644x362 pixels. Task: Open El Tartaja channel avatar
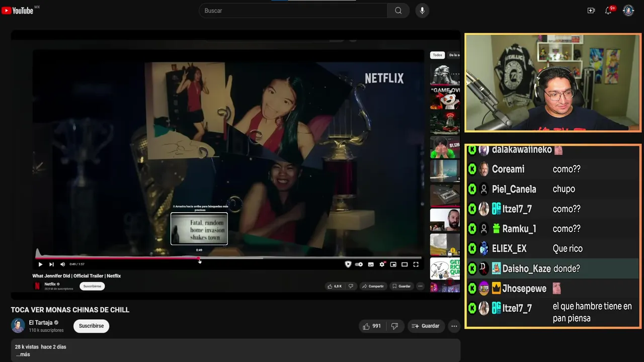pos(18,326)
